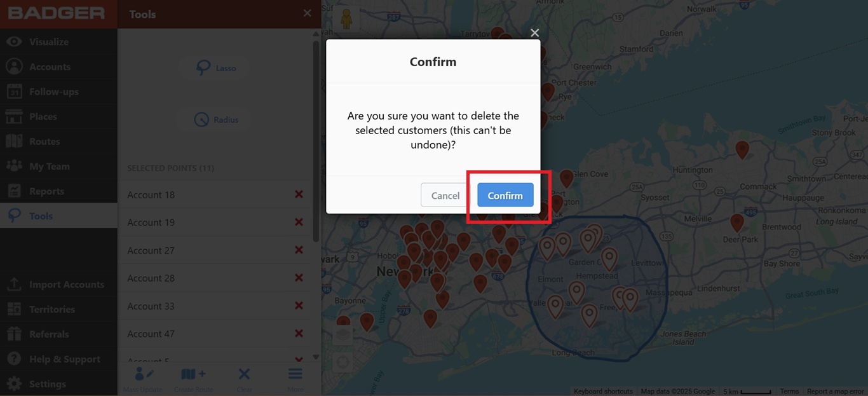Close the Confirm dialog with the X
This screenshot has width=868, height=396.
[534, 32]
